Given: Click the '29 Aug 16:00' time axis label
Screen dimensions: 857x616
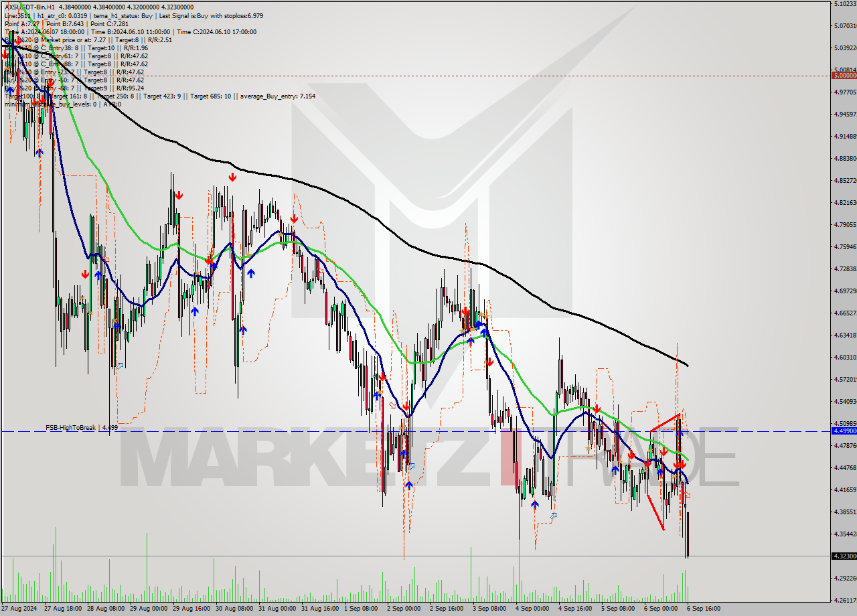Looking at the screenshot, I should tap(193, 609).
